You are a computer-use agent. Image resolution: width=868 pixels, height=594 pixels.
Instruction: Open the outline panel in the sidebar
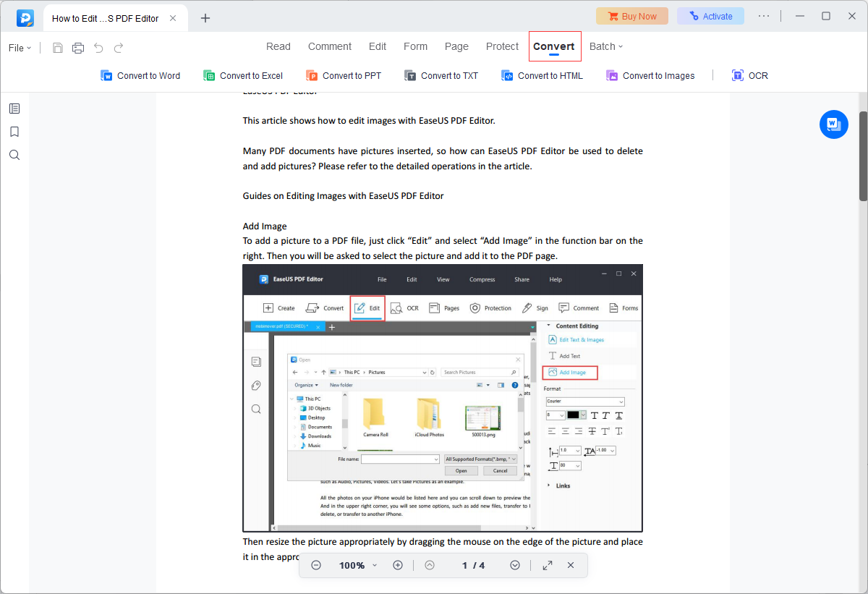(x=14, y=109)
